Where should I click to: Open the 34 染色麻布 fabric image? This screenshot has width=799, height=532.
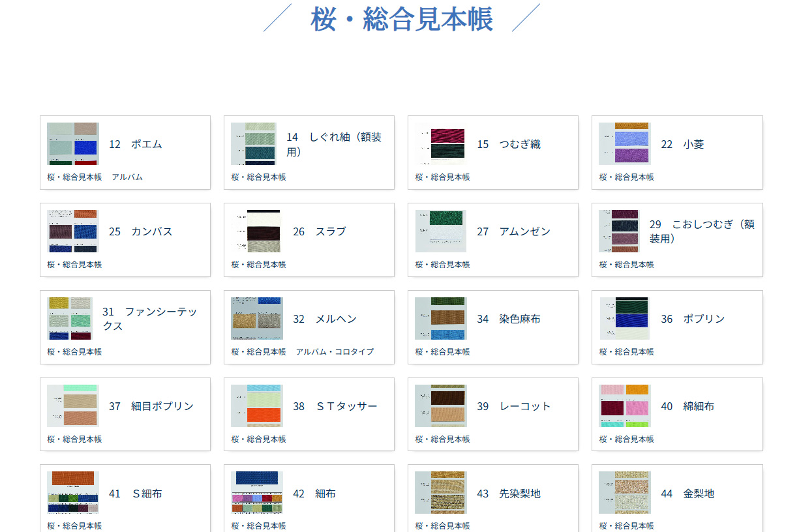coord(441,318)
